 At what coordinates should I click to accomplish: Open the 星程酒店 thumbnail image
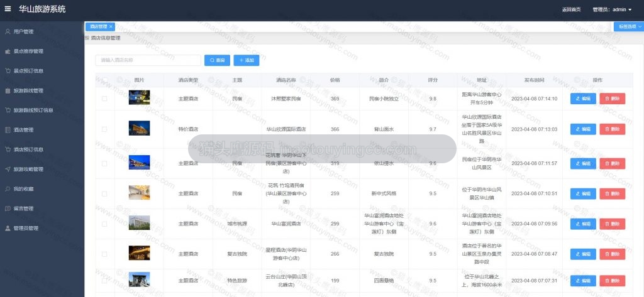coord(139,252)
